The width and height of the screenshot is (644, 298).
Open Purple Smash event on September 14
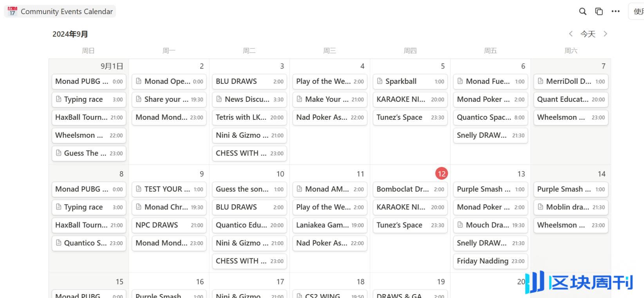pyautogui.click(x=571, y=189)
